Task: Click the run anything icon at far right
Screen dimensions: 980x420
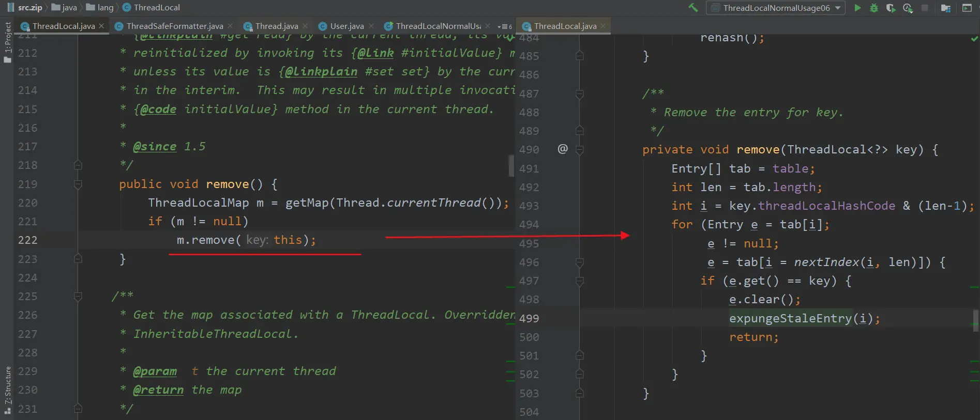Action: [967, 8]
